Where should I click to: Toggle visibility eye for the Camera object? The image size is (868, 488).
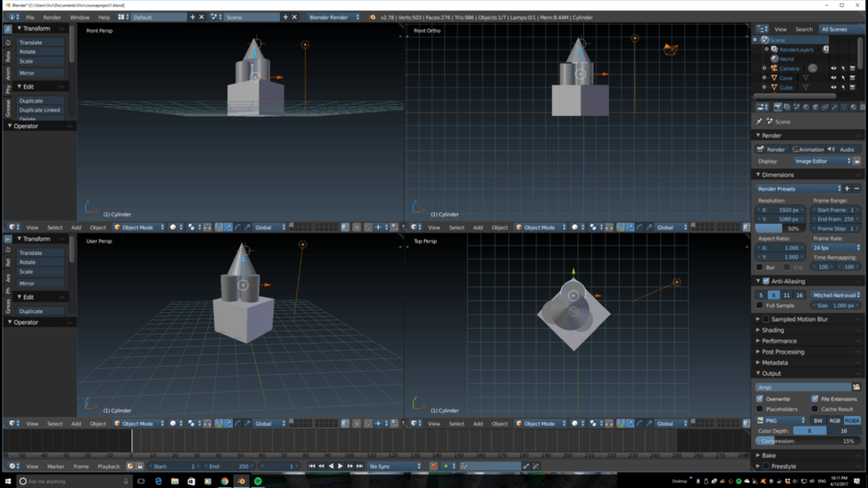(x=834, y=68)
